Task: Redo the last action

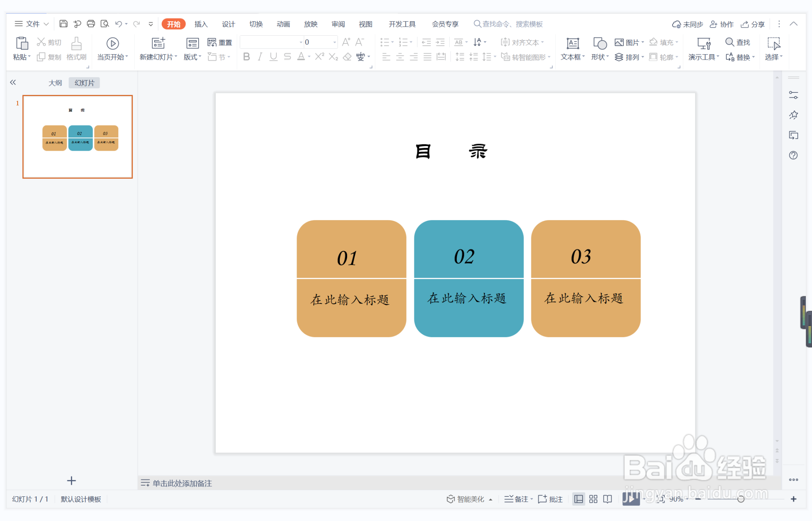Action: [137, 24]
